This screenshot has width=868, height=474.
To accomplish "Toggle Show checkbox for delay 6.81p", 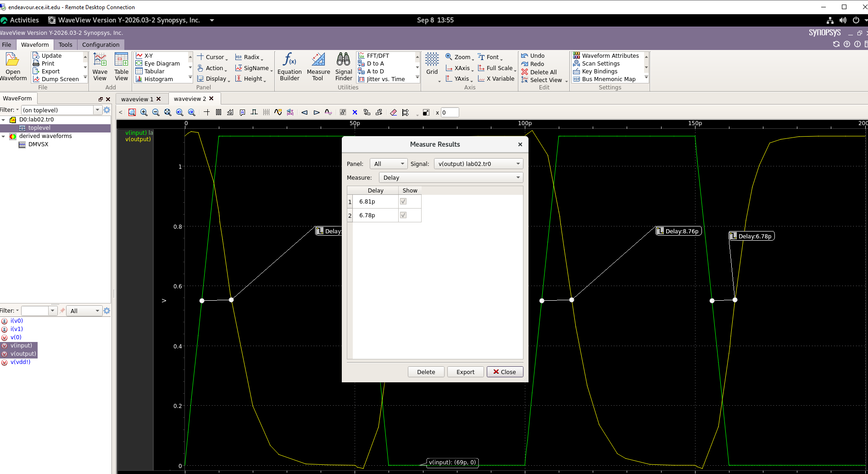I will coord(403,201).
